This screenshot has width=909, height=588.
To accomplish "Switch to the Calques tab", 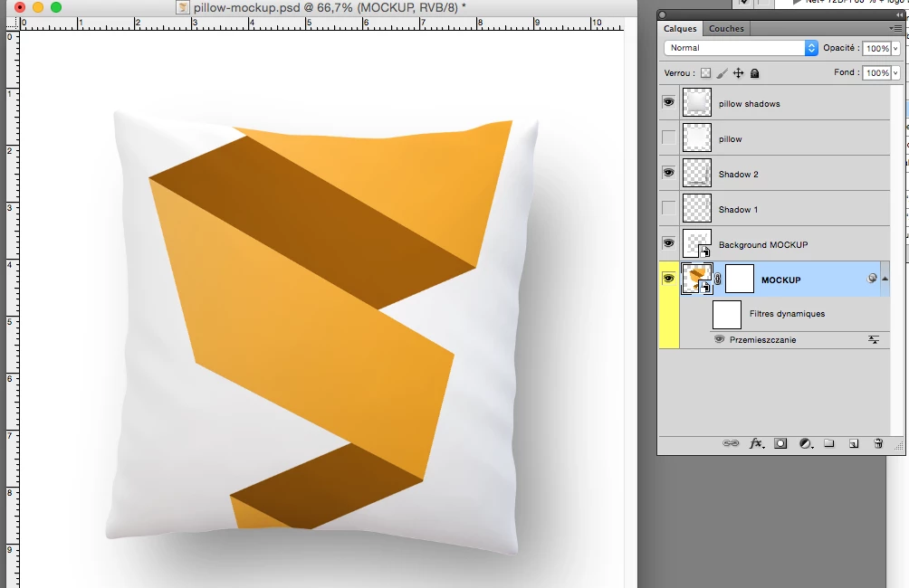I will (x=680, y=28).
